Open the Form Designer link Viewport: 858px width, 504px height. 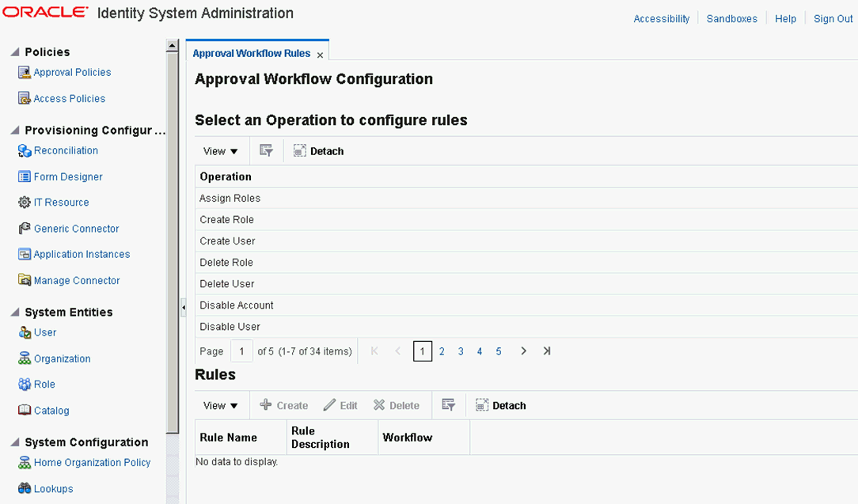pos(68,176)
